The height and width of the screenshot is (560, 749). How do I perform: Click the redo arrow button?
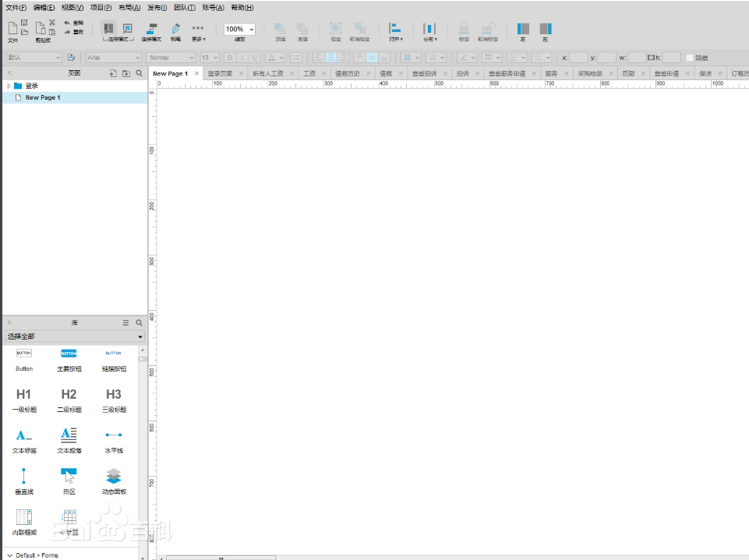coord(67,32)
